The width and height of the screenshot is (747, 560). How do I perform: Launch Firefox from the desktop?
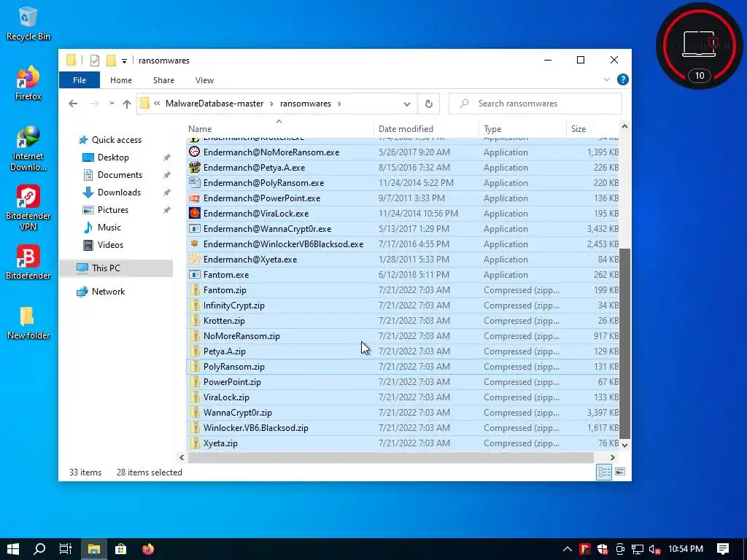[x=28, y=83]
